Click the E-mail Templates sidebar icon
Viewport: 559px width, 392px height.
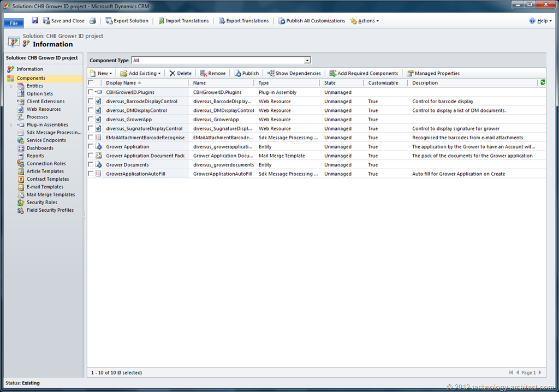tap(21, 187)
